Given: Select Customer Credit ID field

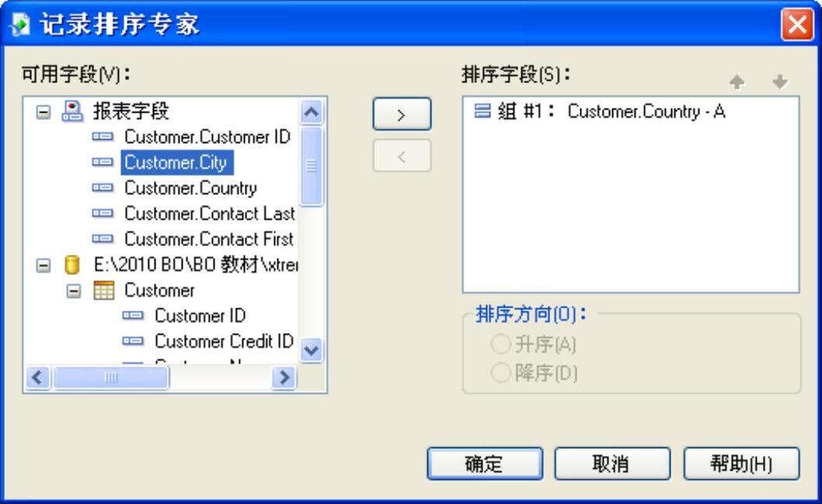Looking at the screenshot, I should click(224, 341).
